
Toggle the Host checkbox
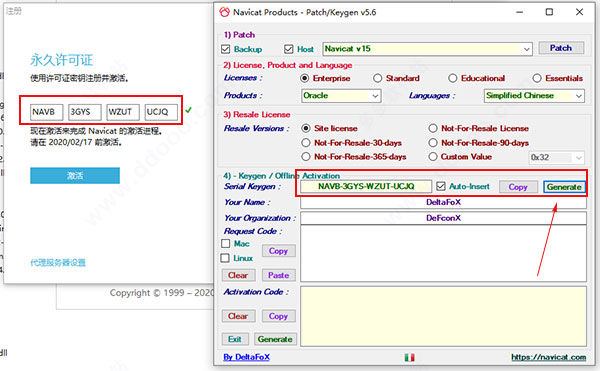coord(289,49)
